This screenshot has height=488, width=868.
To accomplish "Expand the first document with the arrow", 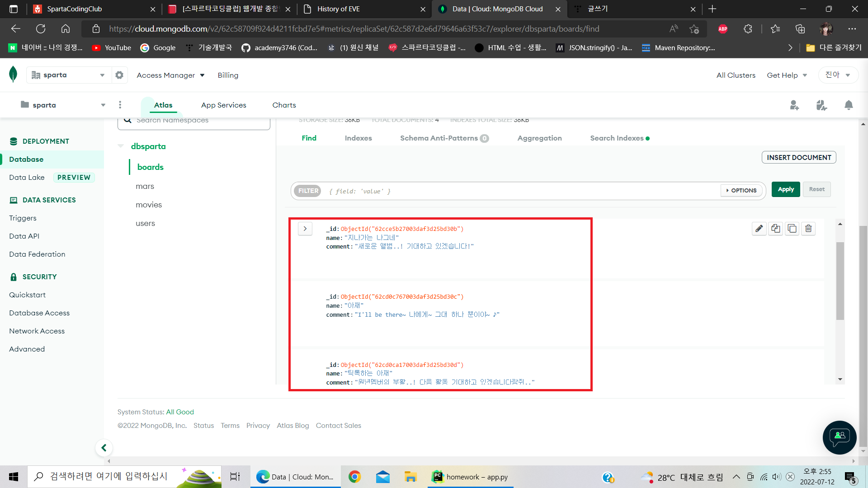I will [x=305, y=229].
